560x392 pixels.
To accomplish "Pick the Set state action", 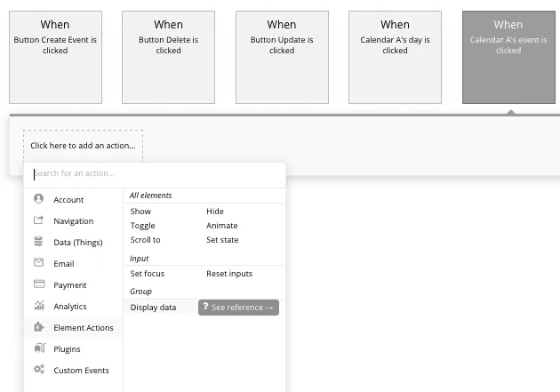I will [222, 240].
